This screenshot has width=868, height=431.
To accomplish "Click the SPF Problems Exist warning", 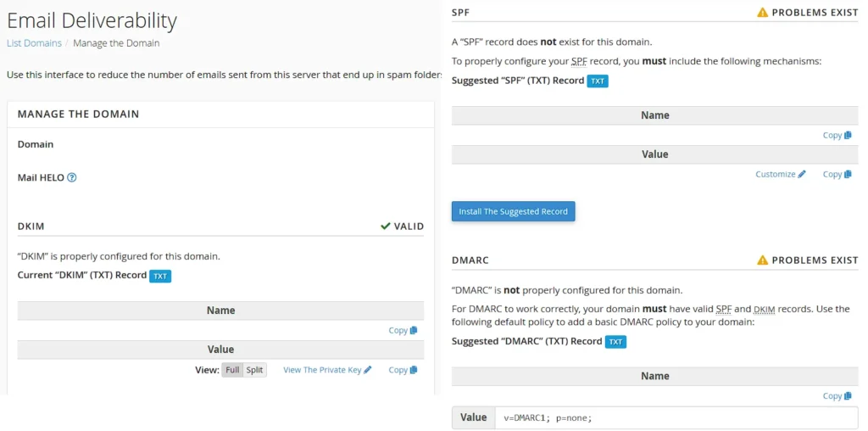I will pyautogui.click(x=808, y=12).
